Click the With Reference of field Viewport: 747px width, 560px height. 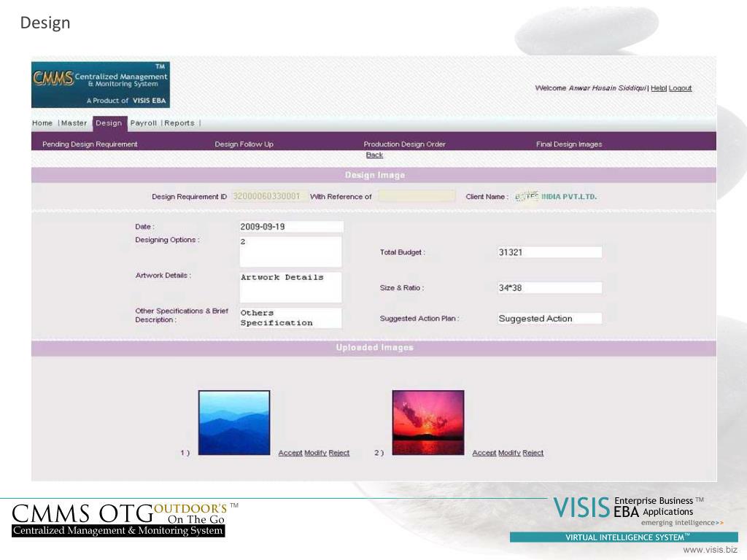[x=417, y=196]
